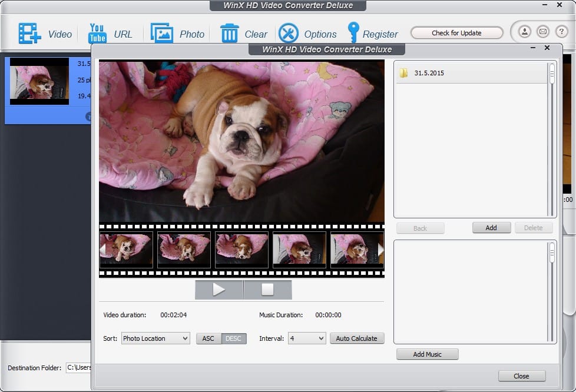Click the Clear trash icon
Viewport: 576px width, 392px height.
(229, 34)
